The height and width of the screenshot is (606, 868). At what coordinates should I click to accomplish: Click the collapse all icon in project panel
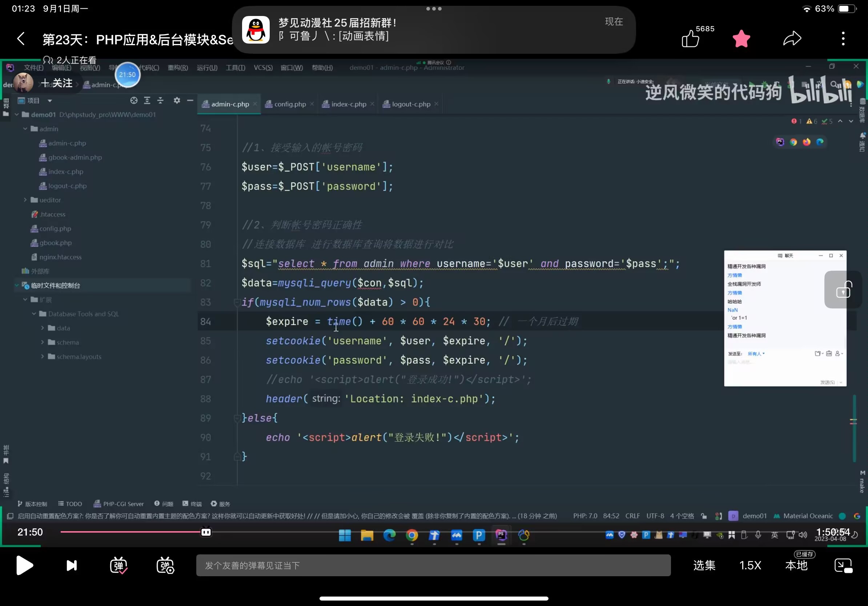pos(160,100)
